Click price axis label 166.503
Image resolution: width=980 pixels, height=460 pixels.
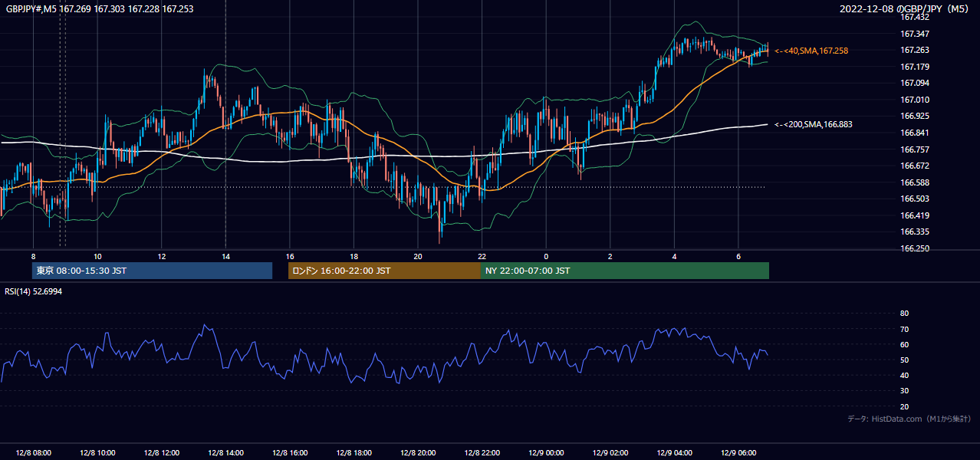[915, 199]
